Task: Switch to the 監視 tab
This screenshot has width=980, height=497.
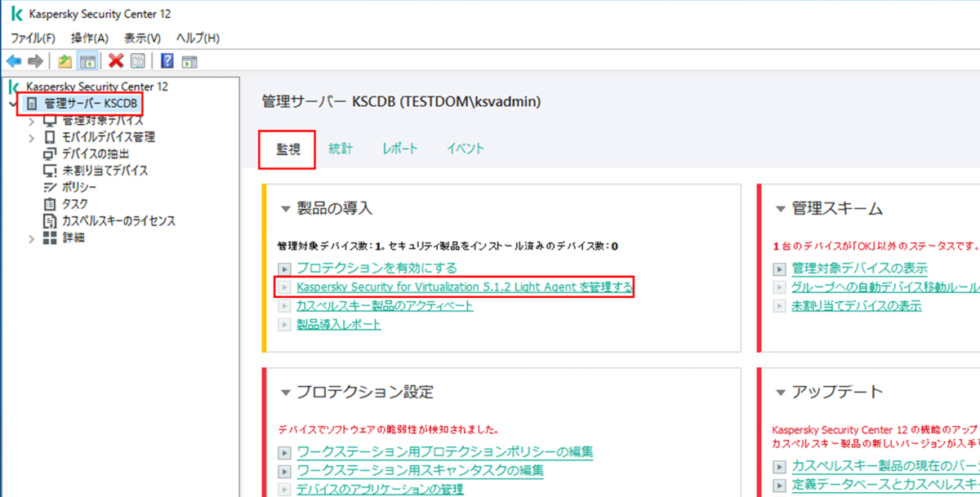Action: 287,149
